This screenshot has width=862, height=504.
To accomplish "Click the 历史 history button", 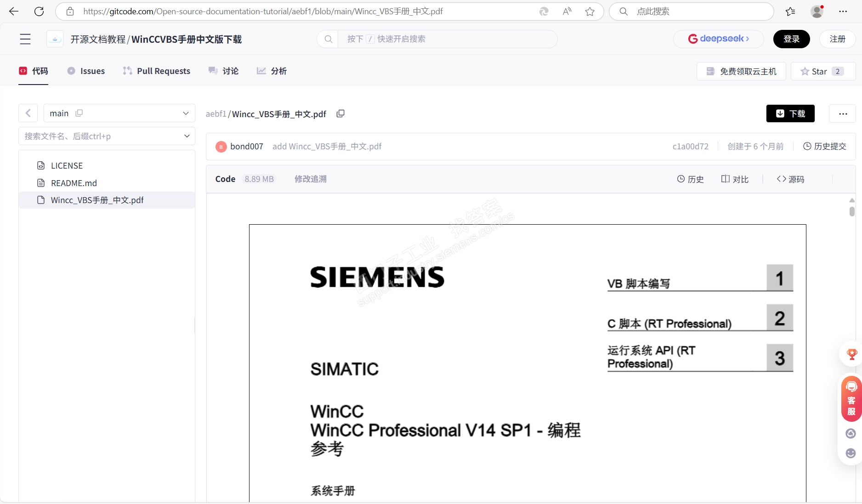I will coord(691,179).
